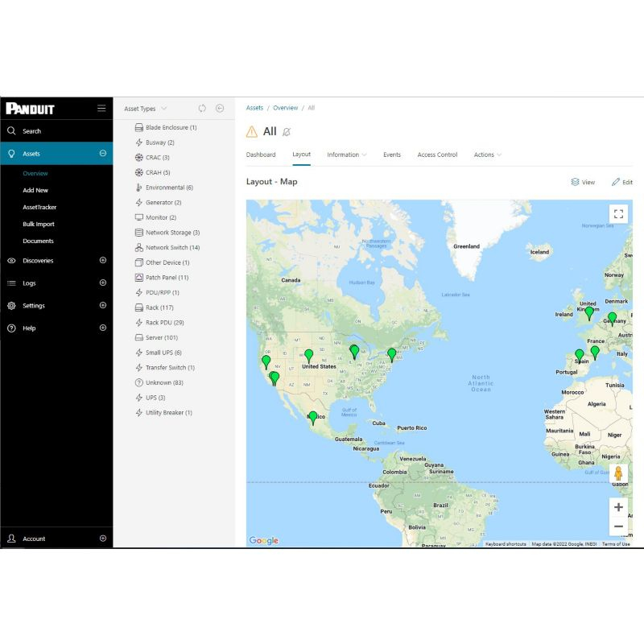Image resolution: width=644 pixels, height=644 pixels.
Task: Open Bulk Import in the sidebar
Action: pyautogui.click(x=39, y=225)
